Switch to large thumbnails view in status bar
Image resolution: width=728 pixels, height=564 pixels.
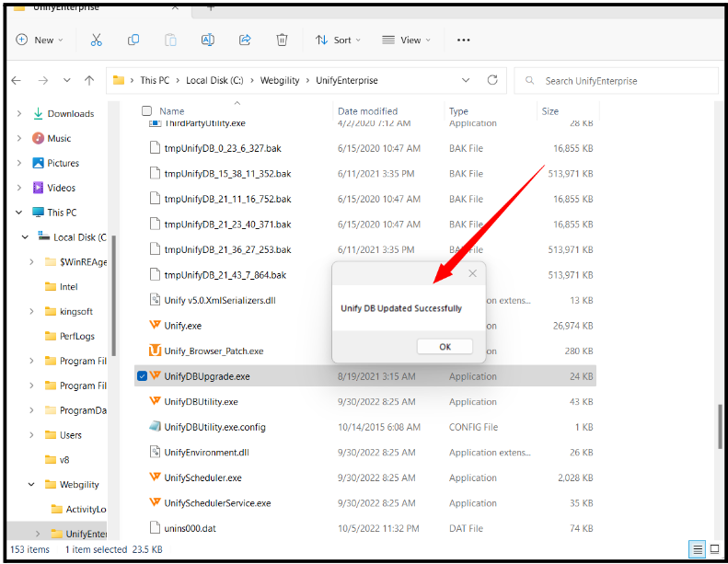click(x=714, y=548)
